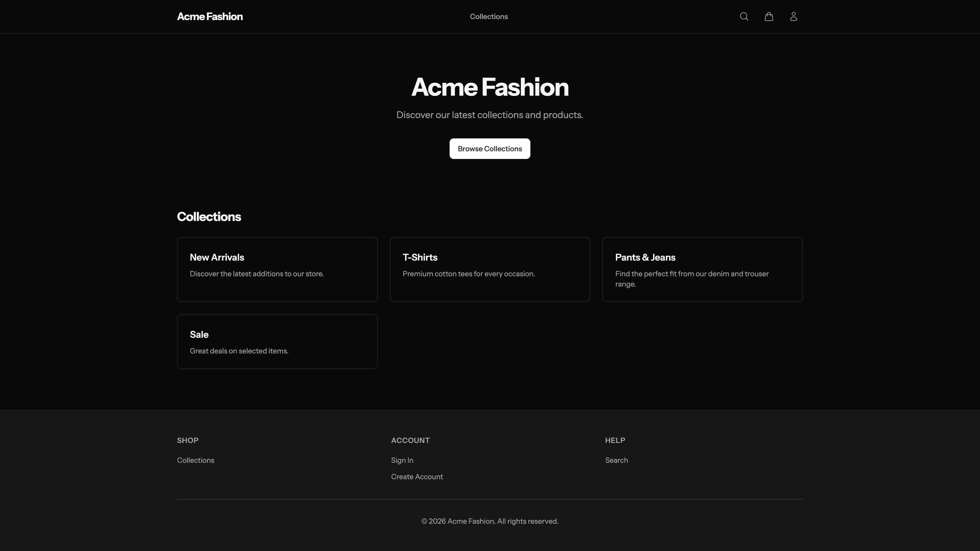Click the Collections section heading
Viewport: 980px width, 551px height.
tap(209, 216)
